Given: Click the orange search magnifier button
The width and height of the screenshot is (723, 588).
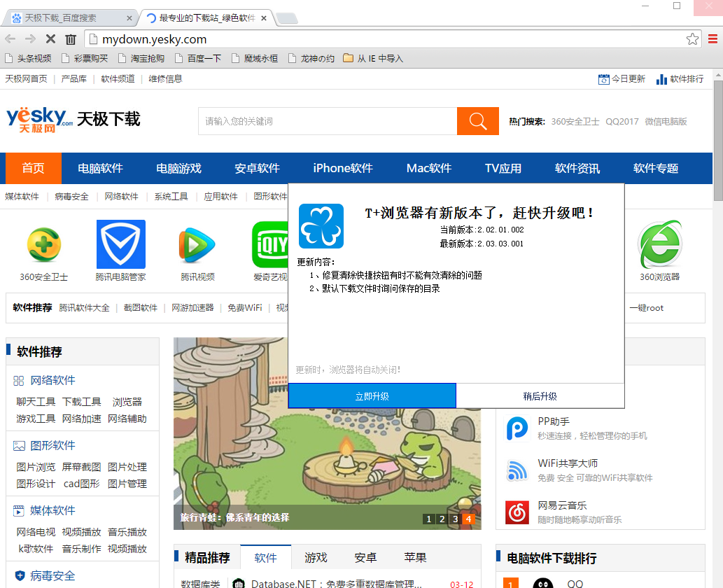Looking at the screenshot, I should 478,121.
